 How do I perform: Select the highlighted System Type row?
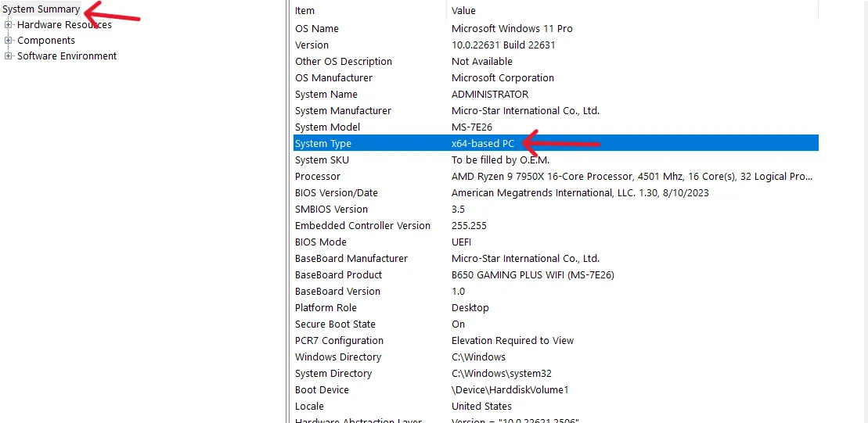[x=323, y=144]
